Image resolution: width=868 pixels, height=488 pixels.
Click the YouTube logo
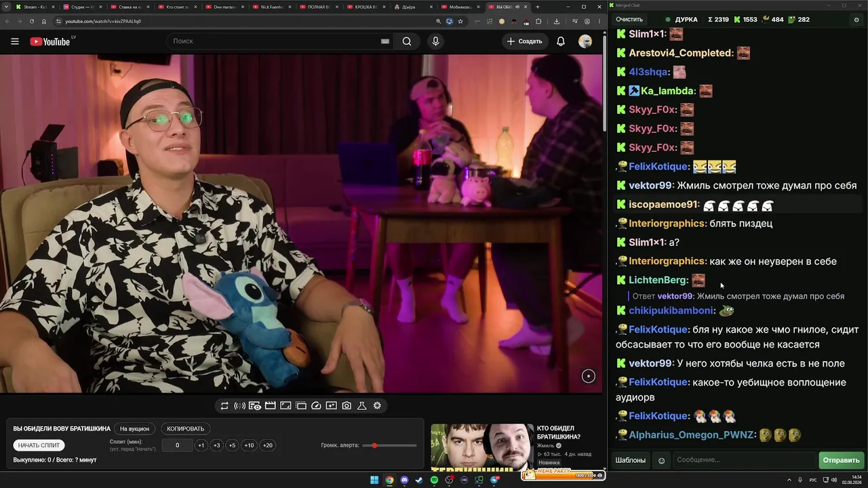pos(50,41)
